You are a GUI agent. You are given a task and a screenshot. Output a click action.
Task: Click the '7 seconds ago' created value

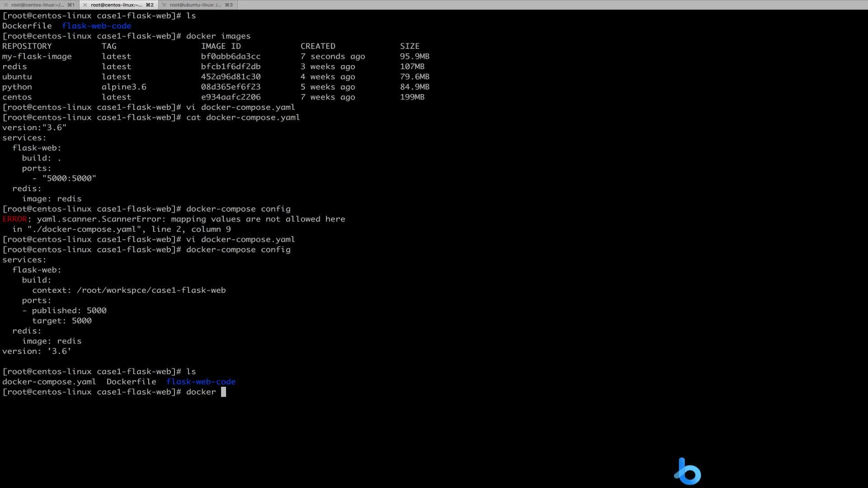click(x=333, y=56)
